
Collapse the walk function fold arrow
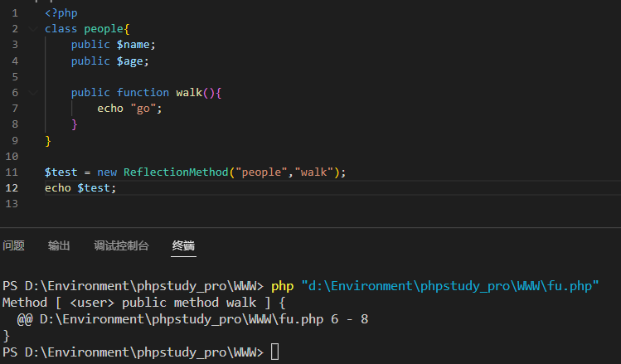pos(33,93)
